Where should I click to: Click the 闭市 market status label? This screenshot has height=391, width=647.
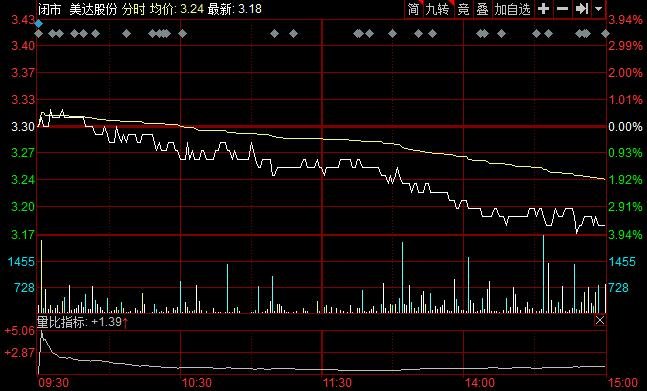[50, 9]
